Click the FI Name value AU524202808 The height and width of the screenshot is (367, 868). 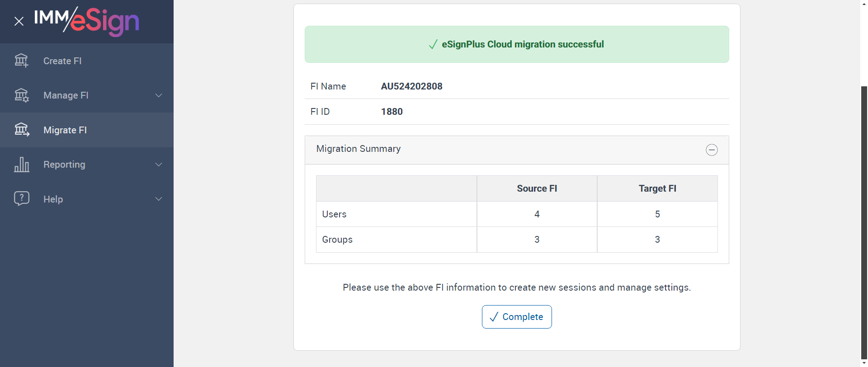tap(411, 86)
